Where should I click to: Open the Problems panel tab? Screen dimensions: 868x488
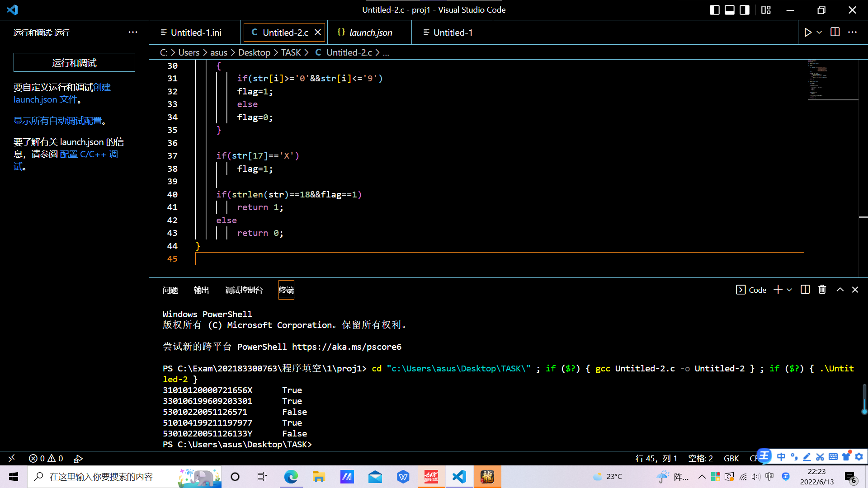(170, 290)
